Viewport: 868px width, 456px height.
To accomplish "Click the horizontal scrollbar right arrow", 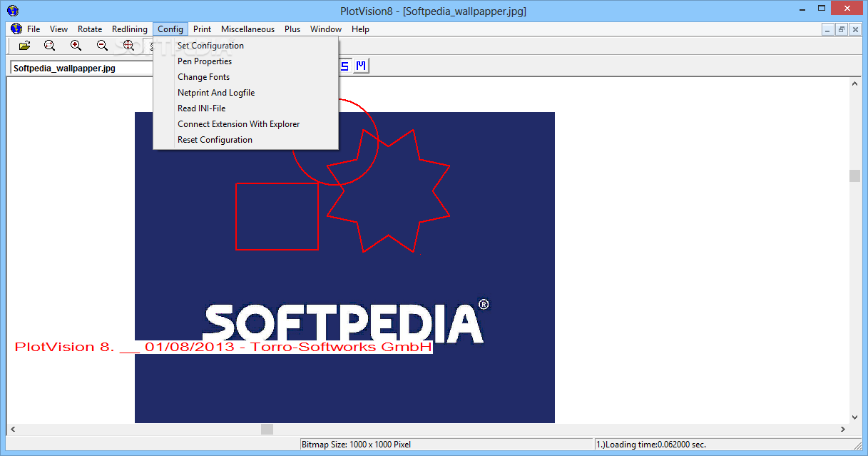I will point(843,430).
